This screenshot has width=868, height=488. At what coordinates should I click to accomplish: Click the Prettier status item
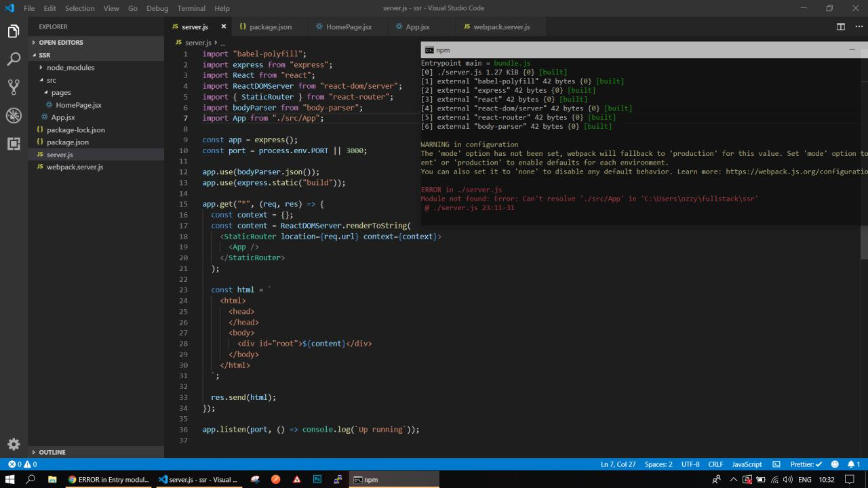tap(806, 464)
